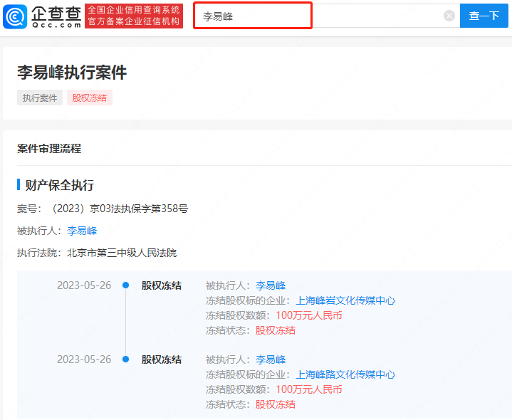
Task: Open 上海峰路文化传媒中心 company link
Action: coord(345,374)
